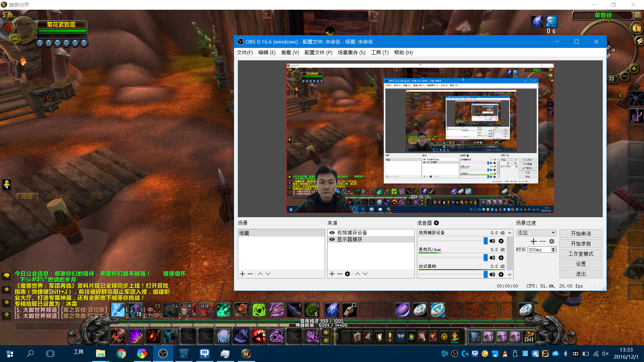This screenshot has height=362, width=644.
Task: Open 场景集合 (S) menu in OBS
Action: tap(351, 53)
